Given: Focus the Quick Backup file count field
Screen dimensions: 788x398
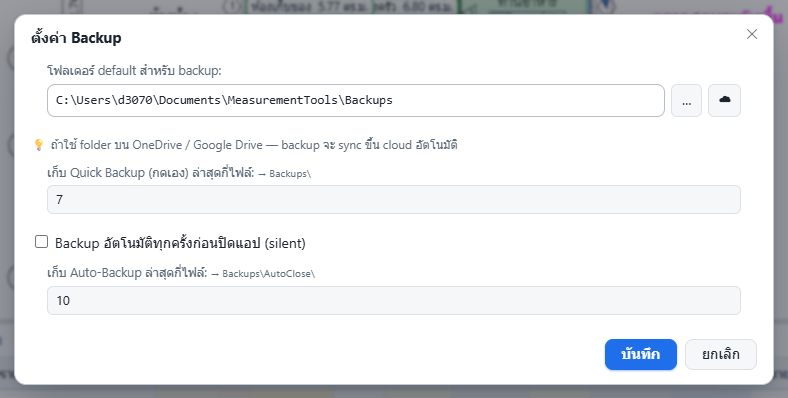Looking at the screenshot, I should tap(393, 200).
